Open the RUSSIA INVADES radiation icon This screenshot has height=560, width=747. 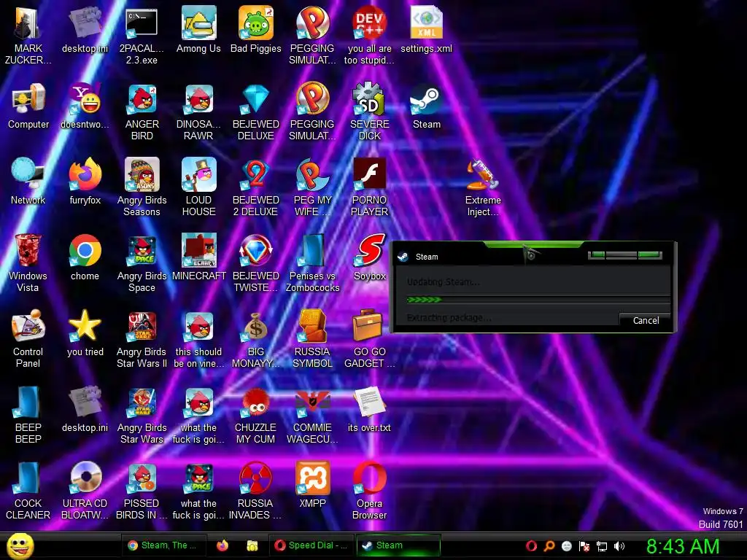[256, 490]
